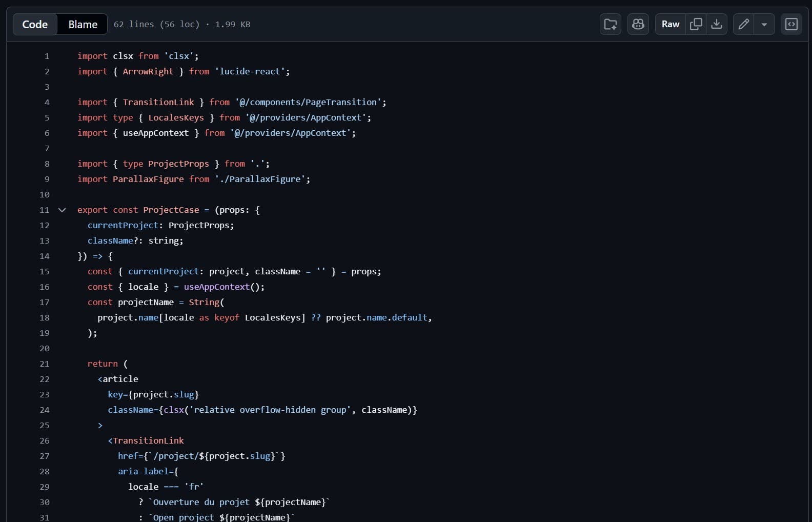Open the symbols panel icon
This screenshot has width=812, height=522.
(x=791, y=24)
